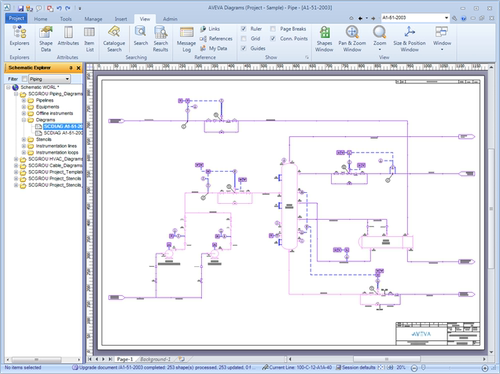The image size is (500, 374).
Task: Open the Message Log
Action: click(x=186, y=39)
